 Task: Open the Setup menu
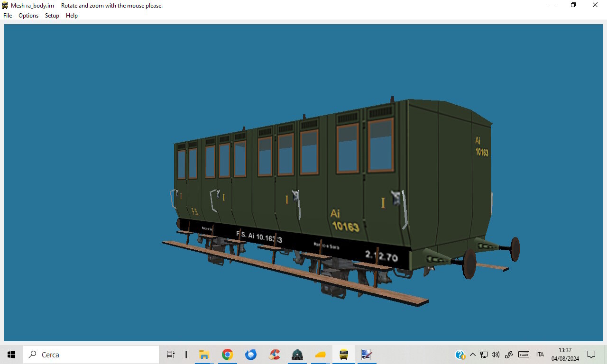(x=52, y=16)
